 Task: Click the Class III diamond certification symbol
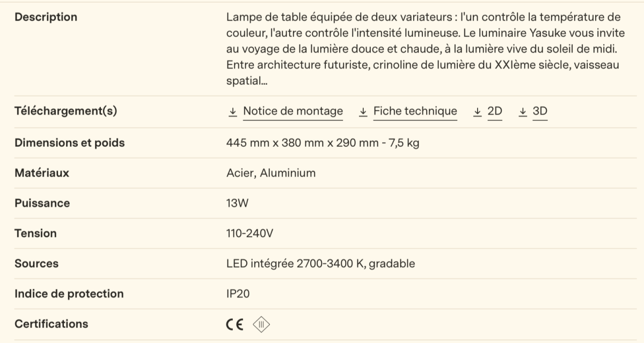click(262, 324)
